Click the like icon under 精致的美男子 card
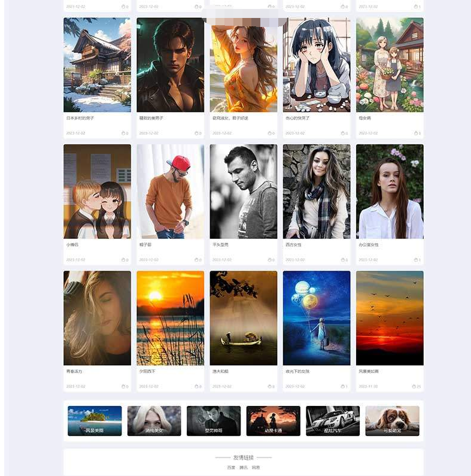This screenshot has height=476, width=471. 196,134
